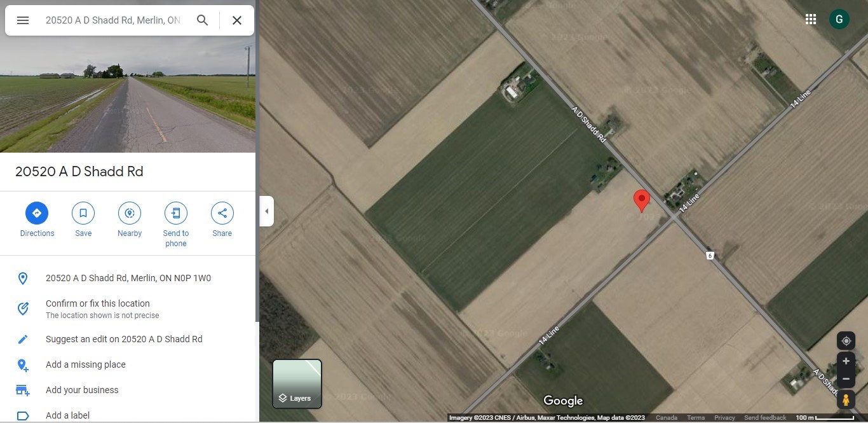This screenshot has height=423, width=868.
Task: Open the hamburger main menu
Action: coord(23,20)
